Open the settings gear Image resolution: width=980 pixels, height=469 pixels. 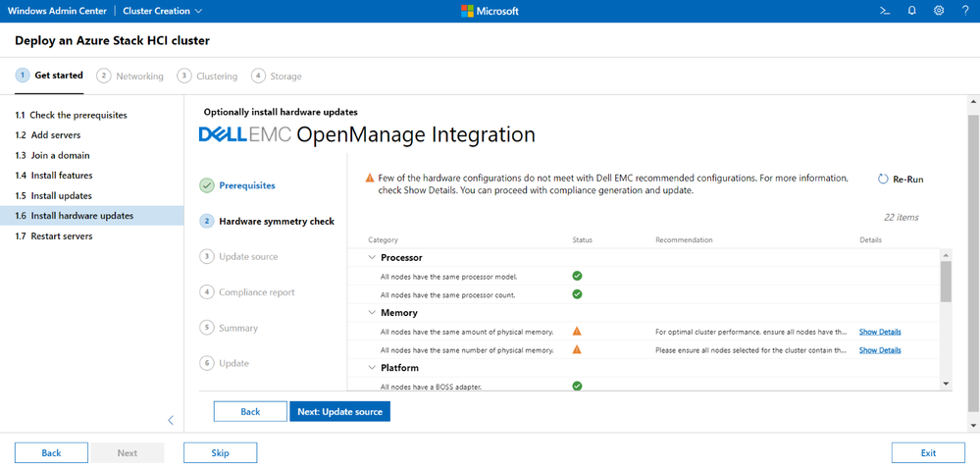[939, 11]
